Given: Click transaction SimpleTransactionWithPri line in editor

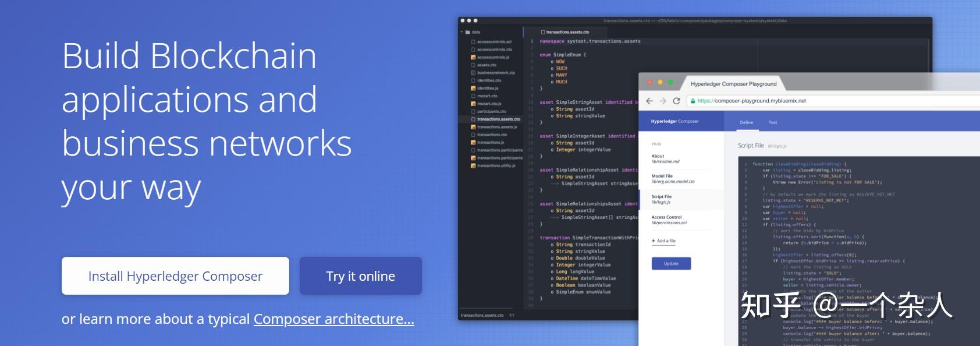Looking at the screenshot, I should click(x=589, y=238).
